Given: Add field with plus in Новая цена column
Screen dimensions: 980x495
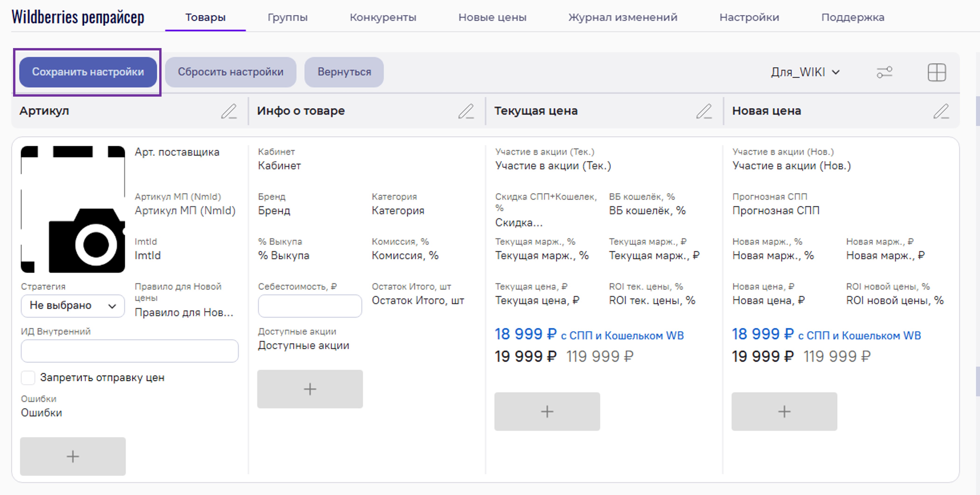Looking at the screenshot, I should (784, 411).
